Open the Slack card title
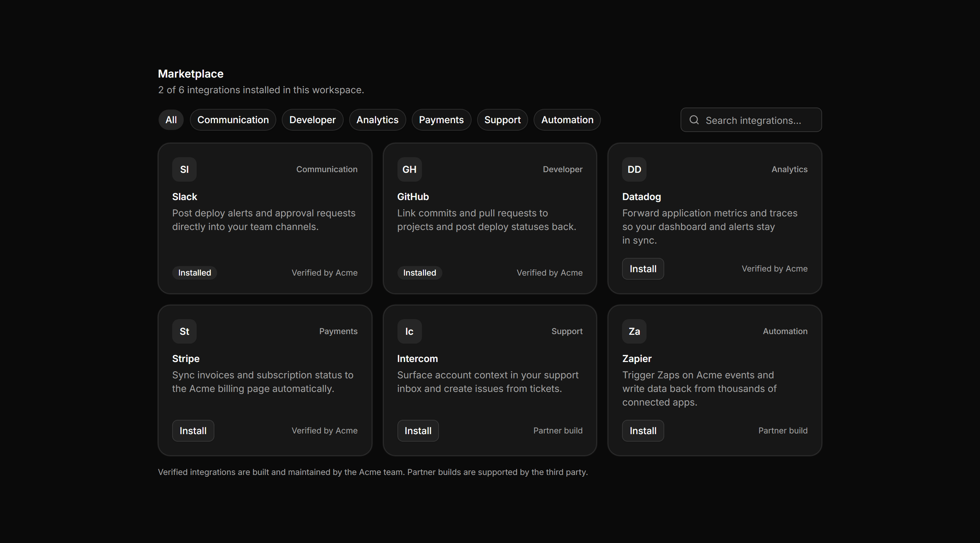This screenshot has width=980, height=543. 184,197
